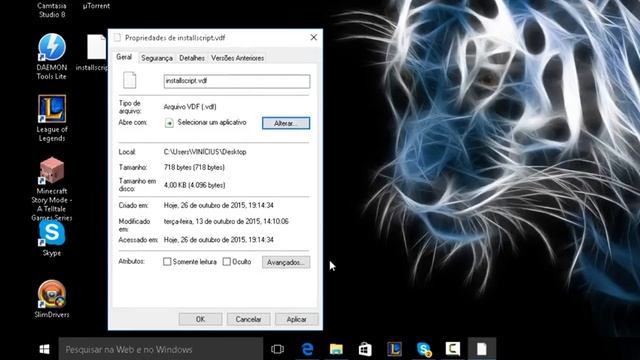Enable the Oculto checkbox
This screenshot has height=360, width=640.
(x=227, y=262)
